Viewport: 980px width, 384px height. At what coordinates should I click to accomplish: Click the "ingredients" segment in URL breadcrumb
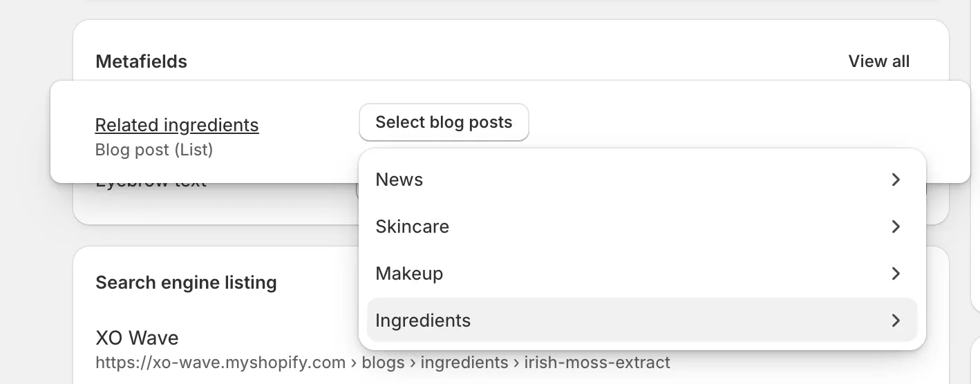(464, 363)
